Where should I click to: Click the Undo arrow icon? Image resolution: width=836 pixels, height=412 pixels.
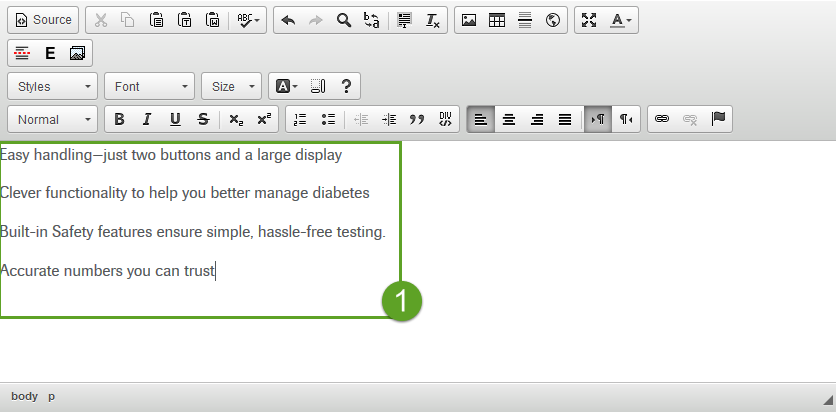[288, 20]
